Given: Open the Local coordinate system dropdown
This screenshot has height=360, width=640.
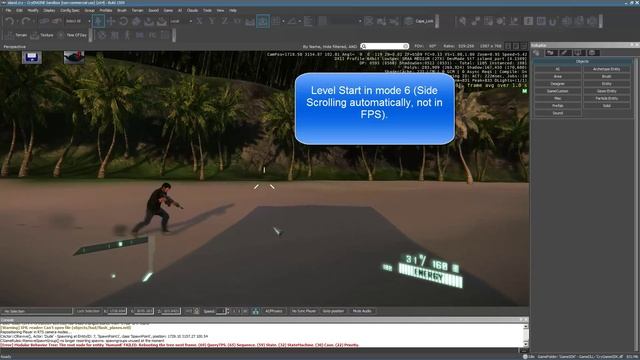Looking at the screenshot, I should coord(181,21).
